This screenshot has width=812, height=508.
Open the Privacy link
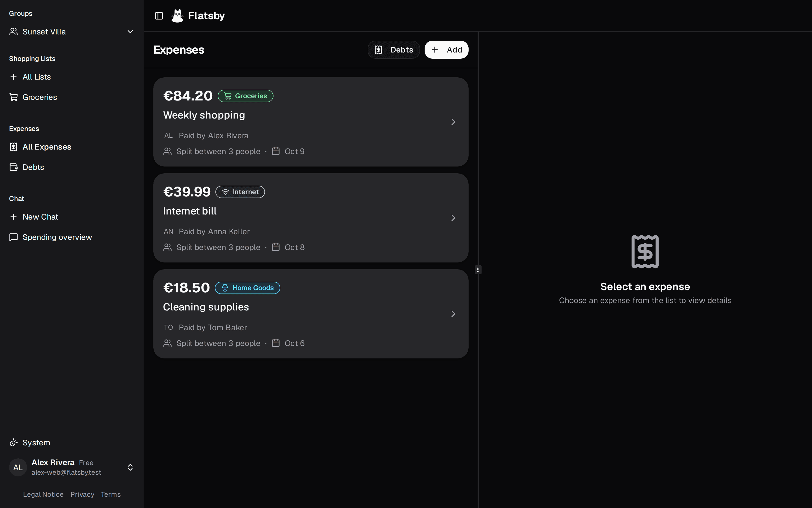click(82, 494)
